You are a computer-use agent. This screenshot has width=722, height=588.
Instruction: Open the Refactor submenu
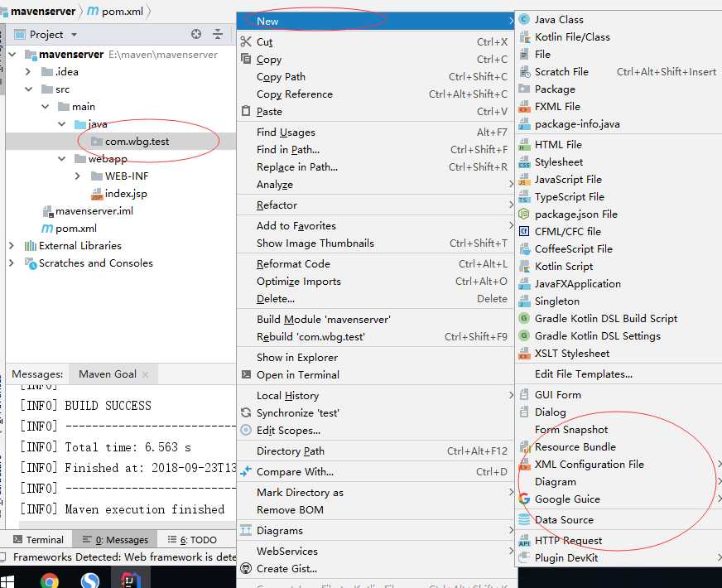[376, 205]
